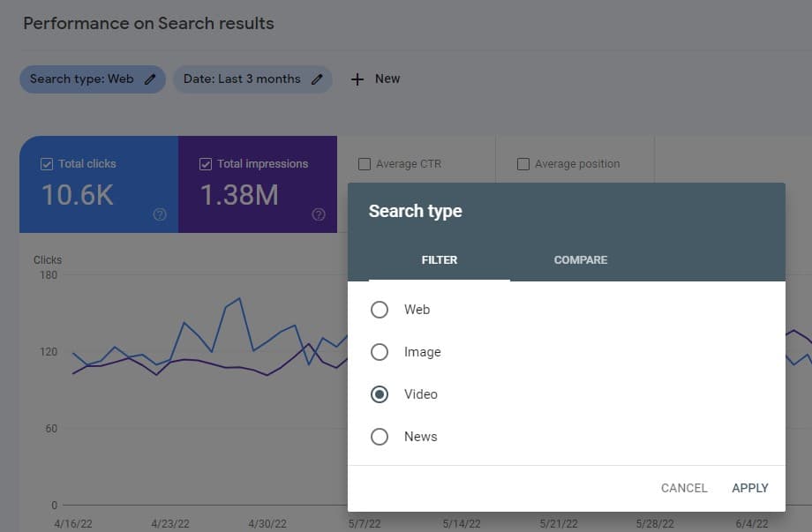The height and width of the screenshot is (532, 812).
Task: Enable the Average position metric
Action: 522,163
